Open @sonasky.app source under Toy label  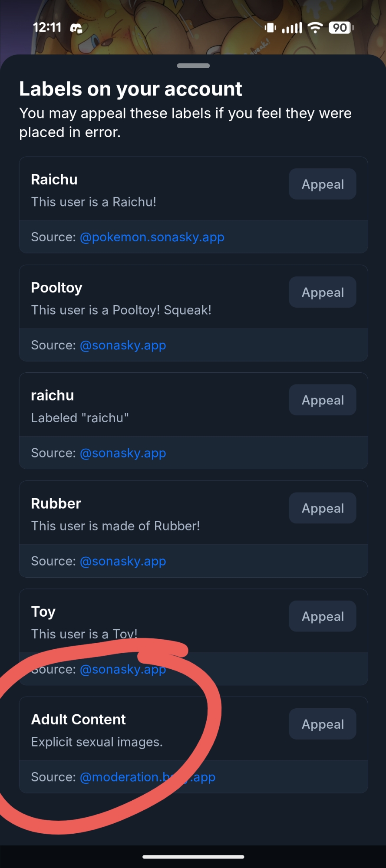pyautogui.click(x=123, y=669)
